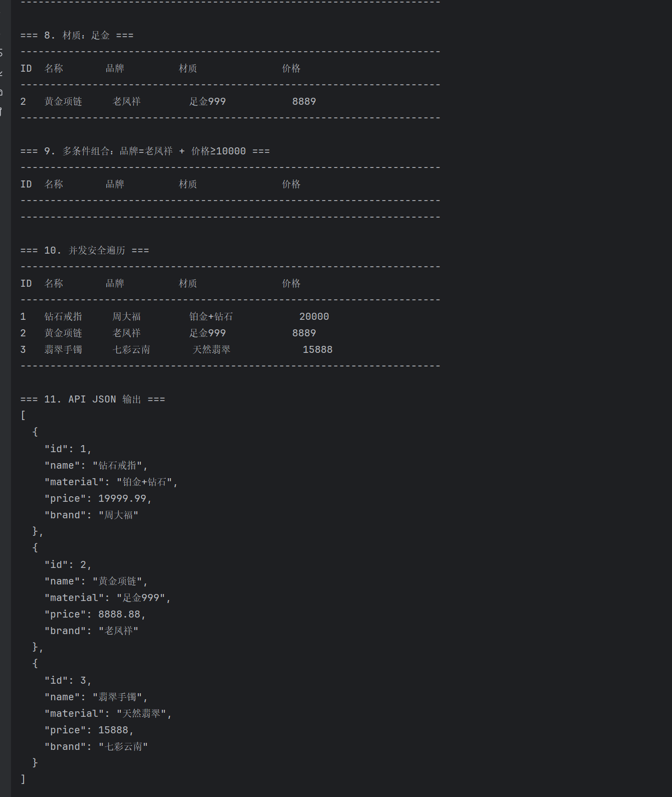Click the JSON line "price": 15888
This screenshot has width=672, height=797.
click(x=89, y=730)
